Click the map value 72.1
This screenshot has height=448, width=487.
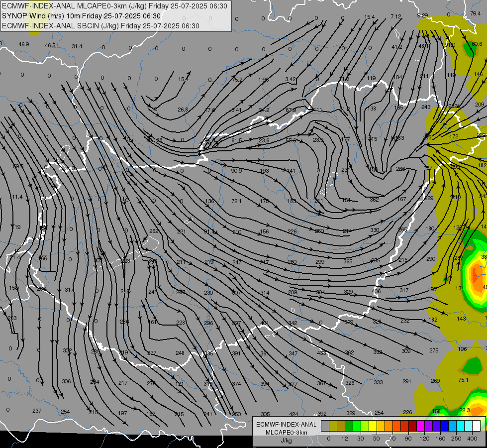[x=236, y=201]
